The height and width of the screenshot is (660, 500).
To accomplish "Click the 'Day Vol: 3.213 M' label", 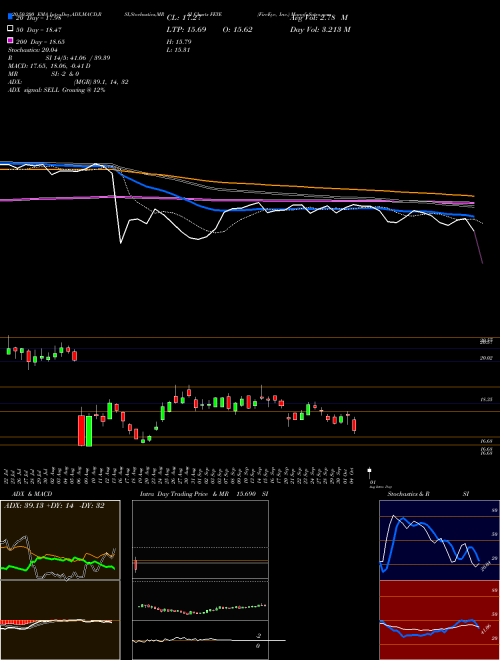I will 320,29.
